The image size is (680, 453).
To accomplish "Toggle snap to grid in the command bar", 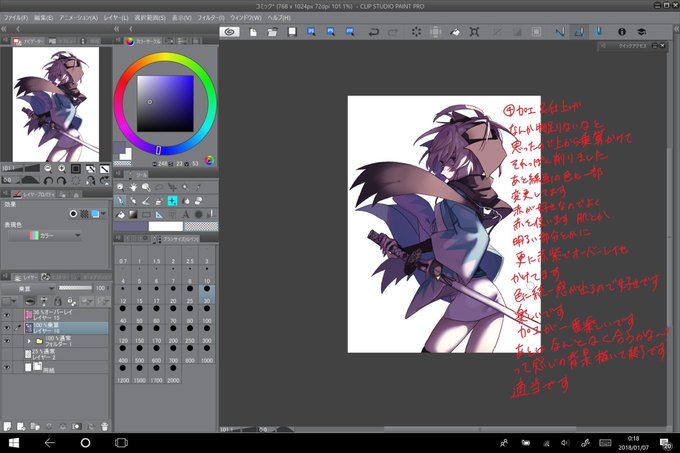I will pos(598,32).
